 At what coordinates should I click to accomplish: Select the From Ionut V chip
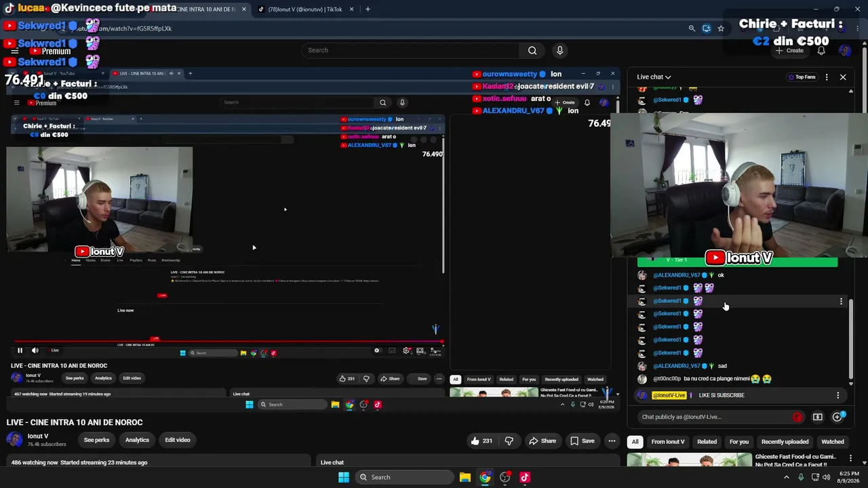668,442
